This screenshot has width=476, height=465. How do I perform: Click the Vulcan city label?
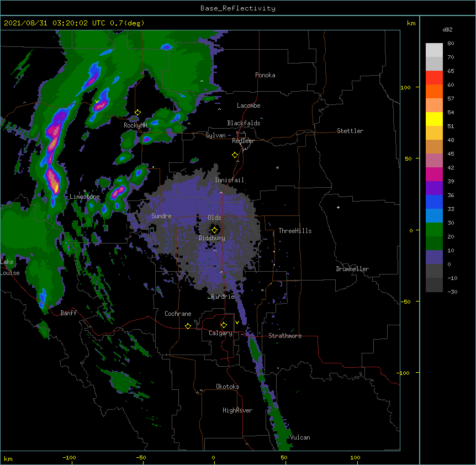click(x=300, y=437)
